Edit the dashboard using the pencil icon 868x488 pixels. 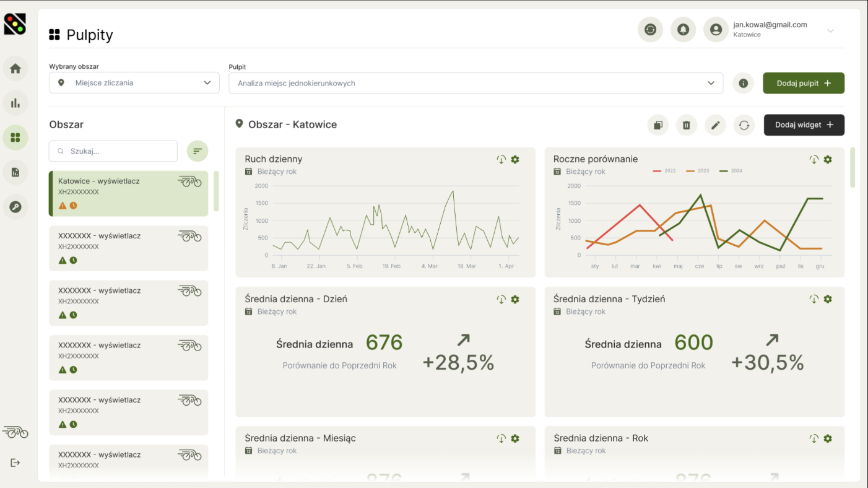[x=715, y=125]
